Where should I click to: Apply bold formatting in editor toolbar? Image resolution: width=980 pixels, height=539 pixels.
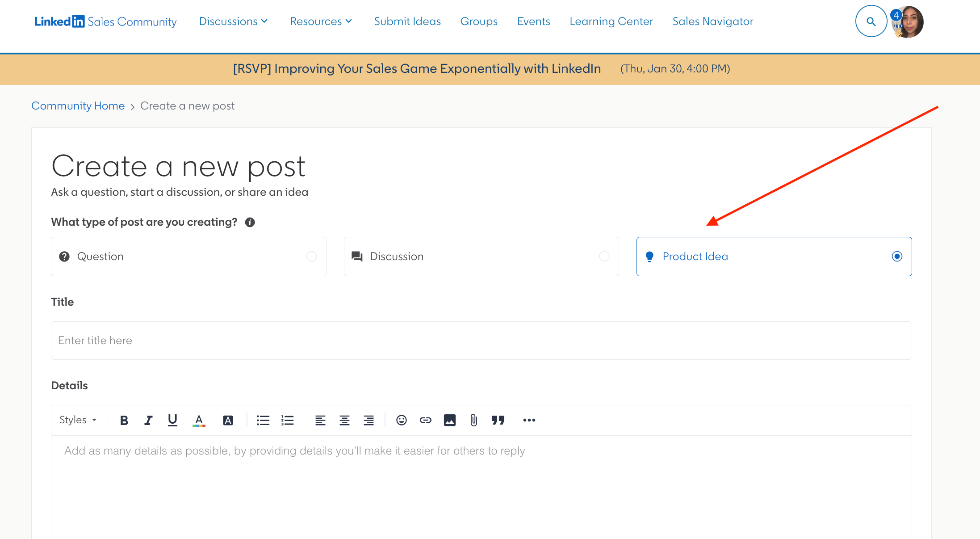124,420
